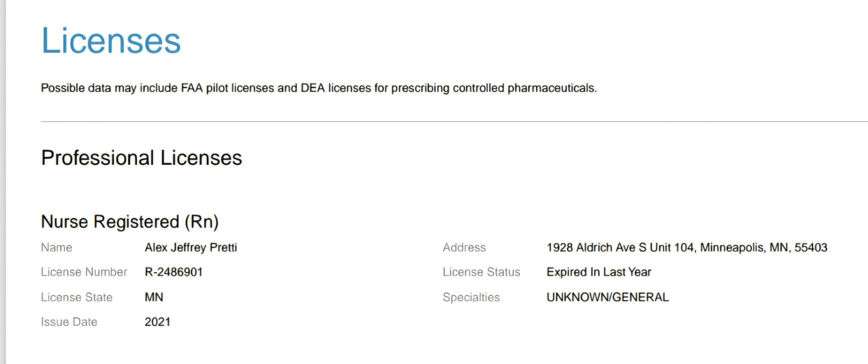This screenshot has height=364, width=868.
Task: Click the name value Alex Jeffrey Pretti
Action: (191, 247)
